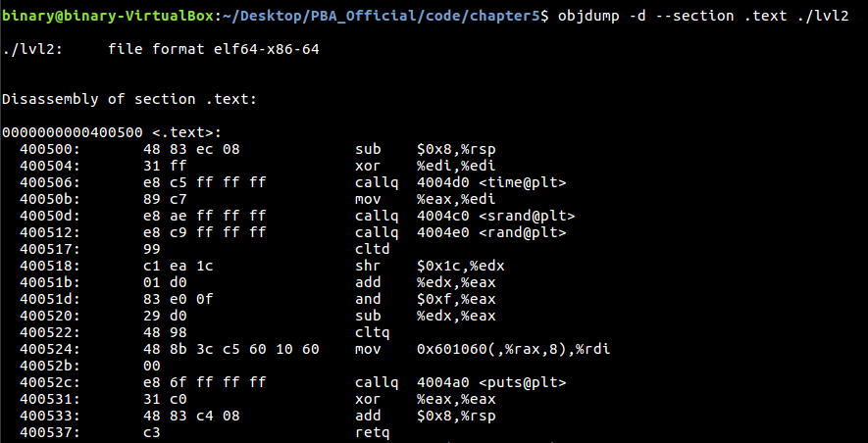Click address 40052c of puts call
The image size is (868, 443).
click(x=50, y=382)
